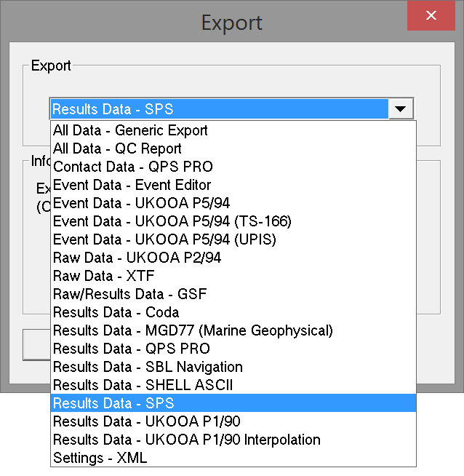The image size is (464, 476).
Task: Choose All Data - QC Report
Action: point(118,149)
